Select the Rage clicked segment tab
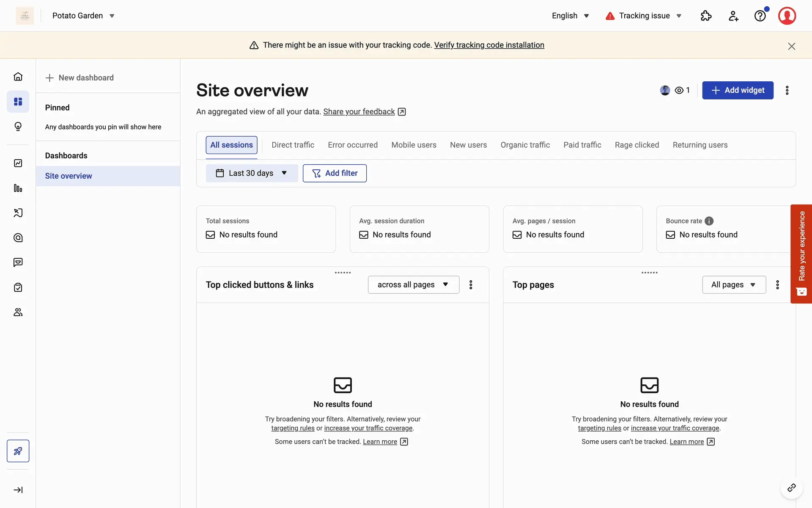The height and width of the screenshot is (508, 812). click(x=636, y=145)
